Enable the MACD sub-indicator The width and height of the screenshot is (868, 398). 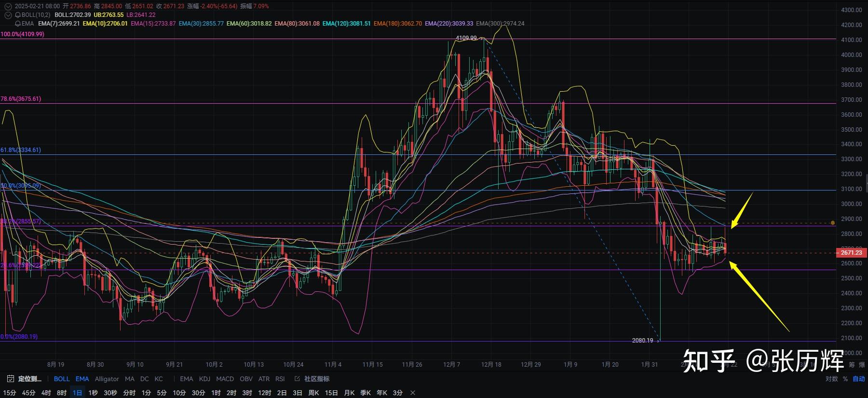(225, 379)
